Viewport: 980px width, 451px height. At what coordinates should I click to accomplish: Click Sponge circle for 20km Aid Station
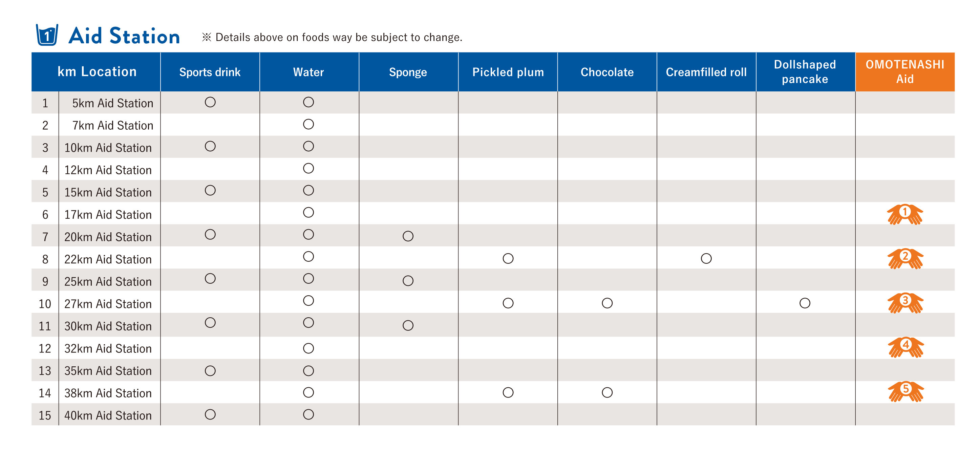click(408, 236)
